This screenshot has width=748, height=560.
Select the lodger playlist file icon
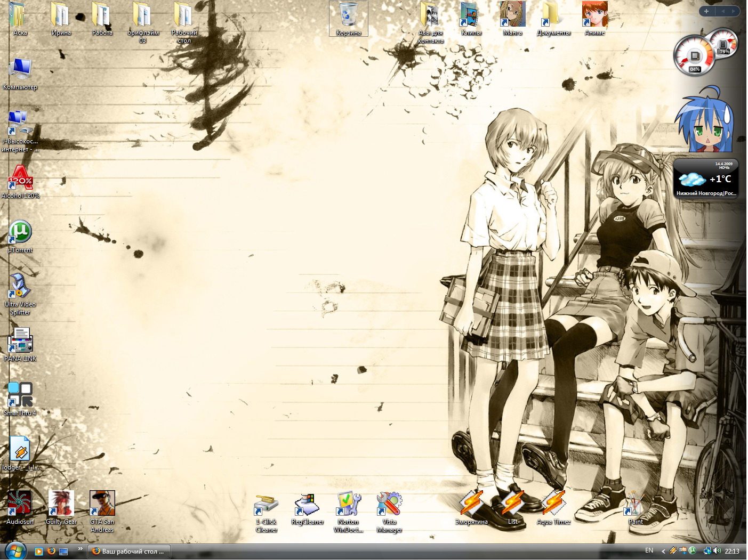point(20,453)
